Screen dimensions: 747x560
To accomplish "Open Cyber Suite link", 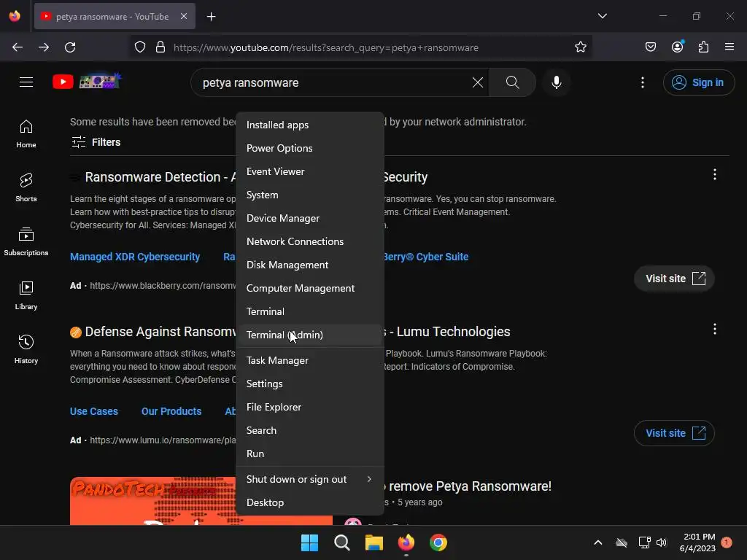I will coord(426,257).
